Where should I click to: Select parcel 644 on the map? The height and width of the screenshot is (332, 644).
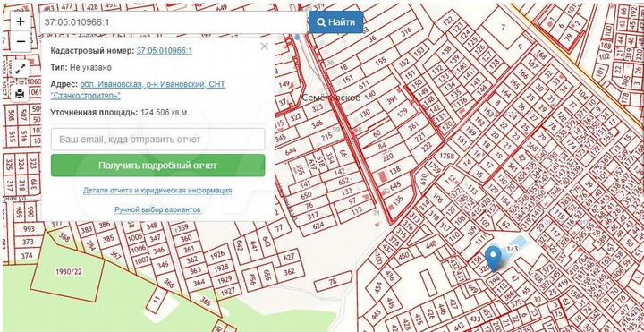[x=291, y=151]
